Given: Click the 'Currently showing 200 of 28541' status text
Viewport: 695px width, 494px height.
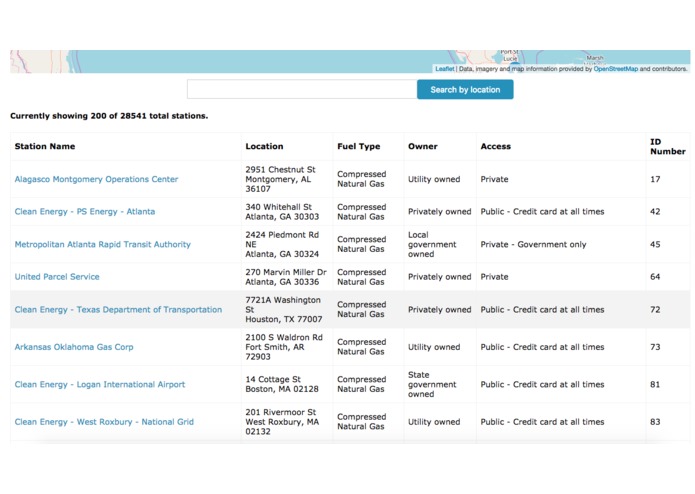Looking at the screenshot, I should point(109,116).
